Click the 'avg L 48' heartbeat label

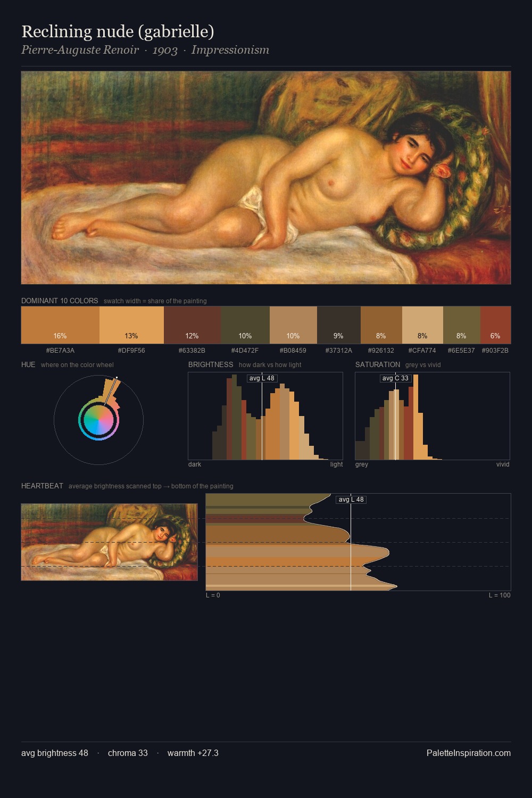351,500
